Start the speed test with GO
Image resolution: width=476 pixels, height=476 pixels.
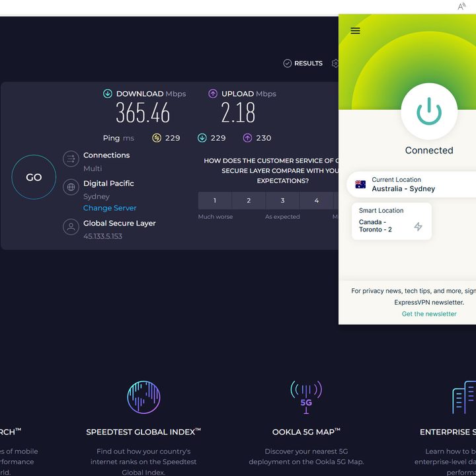click(34, 177)
